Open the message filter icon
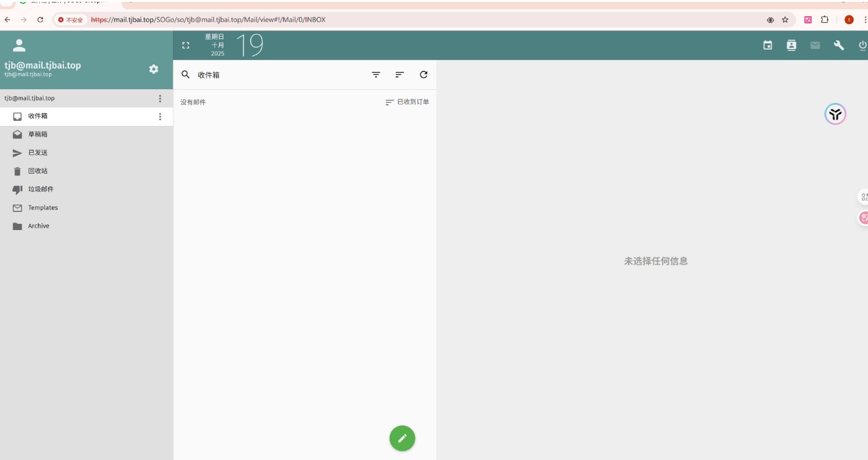Viewport: 868px width, 460px height. click(376, 74)
